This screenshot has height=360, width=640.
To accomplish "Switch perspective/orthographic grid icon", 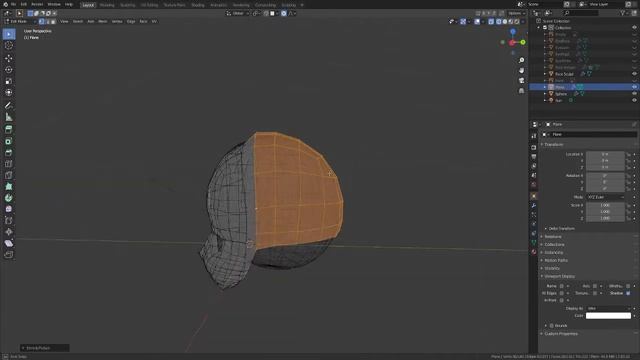I will (x=521, y=91).
